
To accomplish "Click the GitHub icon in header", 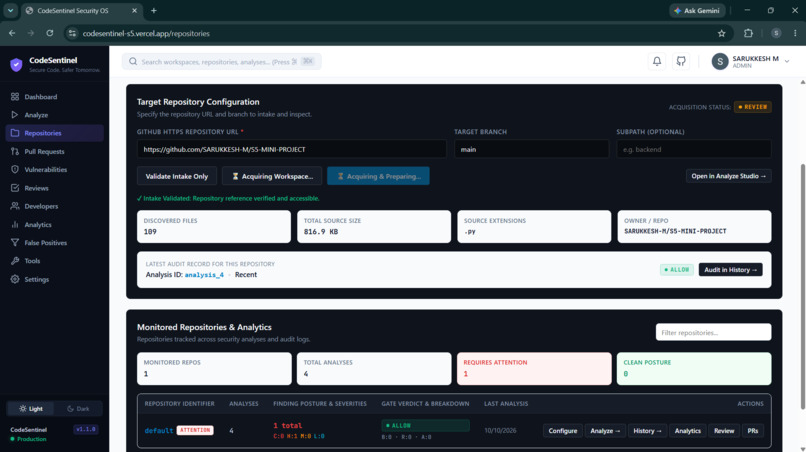I will coord(681,61).
